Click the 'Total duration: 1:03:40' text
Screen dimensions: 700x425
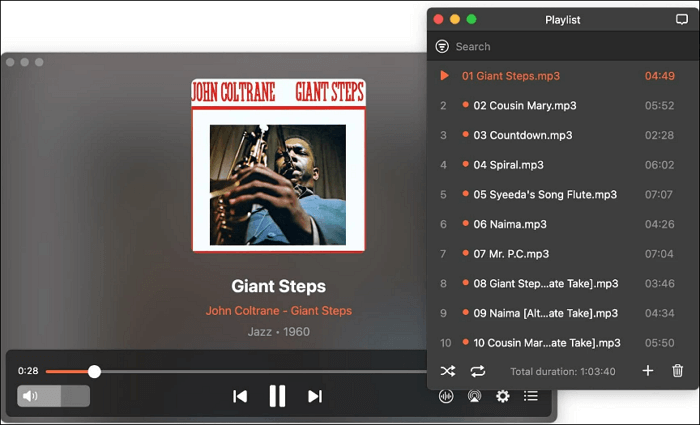tap(562, 371)
